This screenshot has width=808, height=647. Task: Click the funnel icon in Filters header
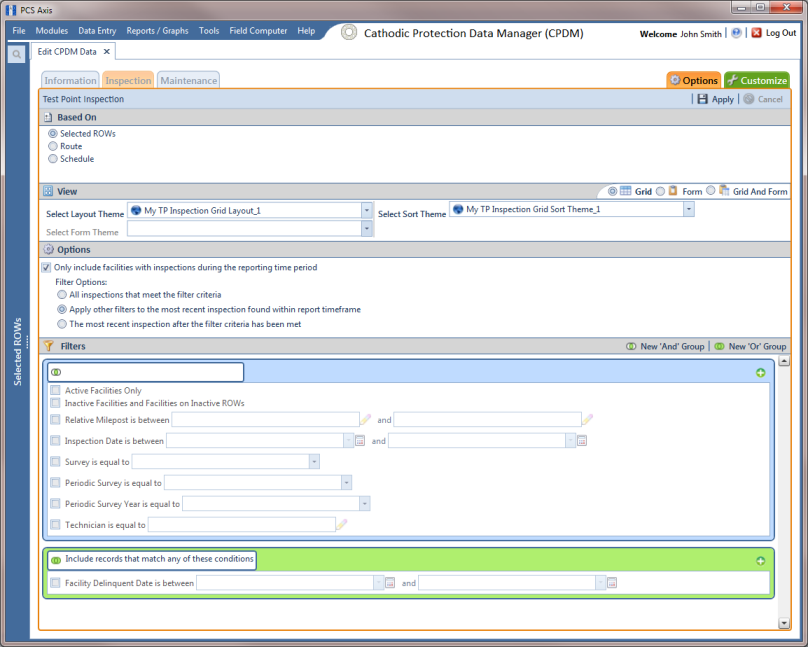click(48, 346)
